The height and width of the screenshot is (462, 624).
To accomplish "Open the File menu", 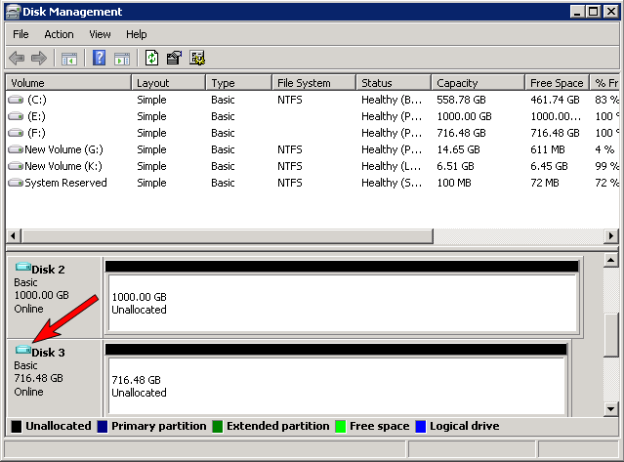I will [21, 34].
